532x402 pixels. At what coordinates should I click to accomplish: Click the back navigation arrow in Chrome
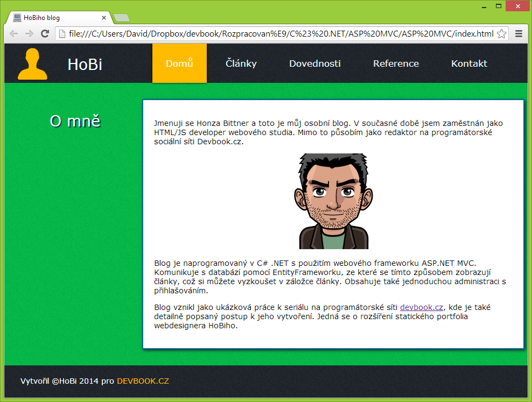click(13, 33)
